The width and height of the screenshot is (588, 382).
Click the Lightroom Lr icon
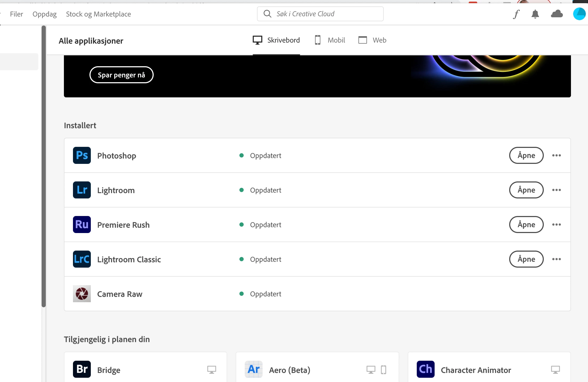[x=82, y=190]
